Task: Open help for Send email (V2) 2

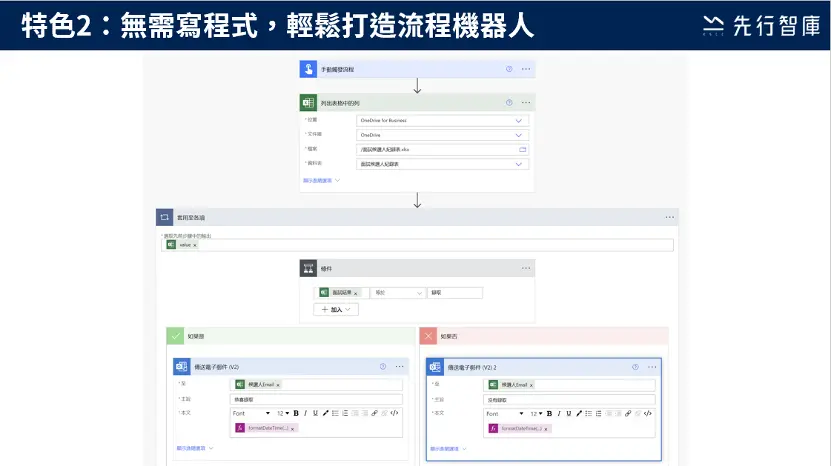Action: tap(635, 367)
